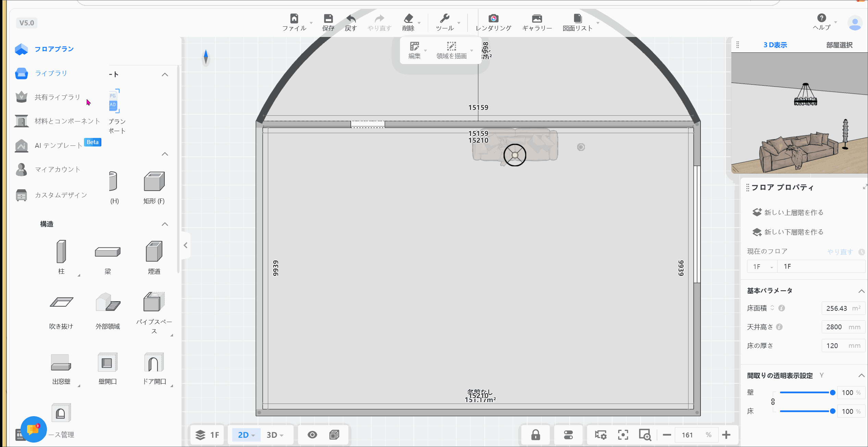The height and width of the screenshot is (447, 868).
Task: Expand the 床面積 unit stepper
Action: point(772,308)
